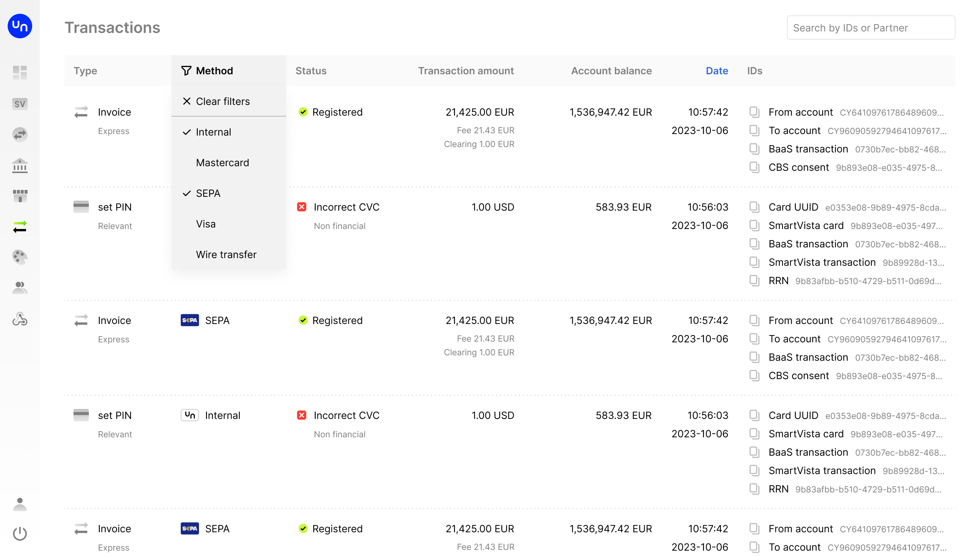The image size is (980, 556).
Task: Click the Status column header
Action: [x=311, y=71]
